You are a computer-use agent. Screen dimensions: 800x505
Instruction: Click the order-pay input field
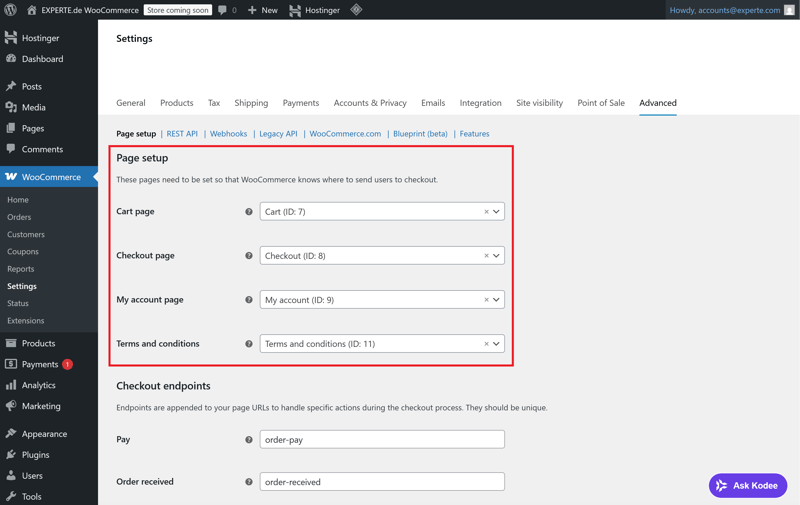[x=382, y=440]
